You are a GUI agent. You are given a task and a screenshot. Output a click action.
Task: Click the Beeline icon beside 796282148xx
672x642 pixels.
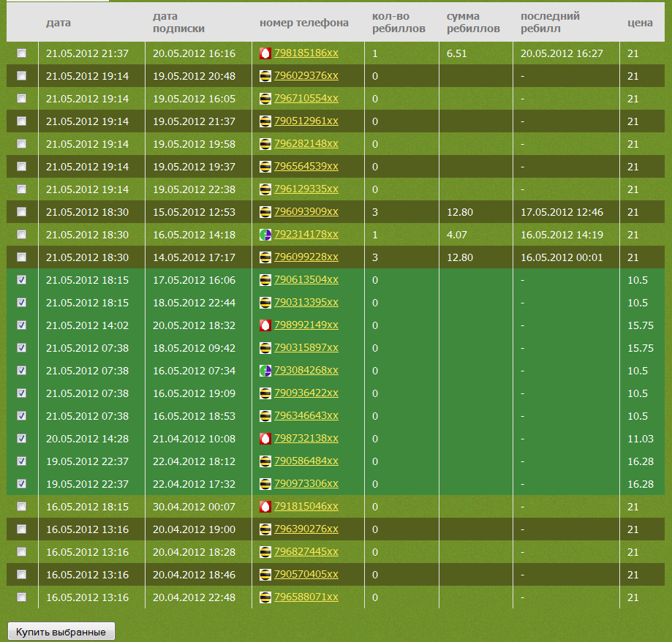coord(265,144)
